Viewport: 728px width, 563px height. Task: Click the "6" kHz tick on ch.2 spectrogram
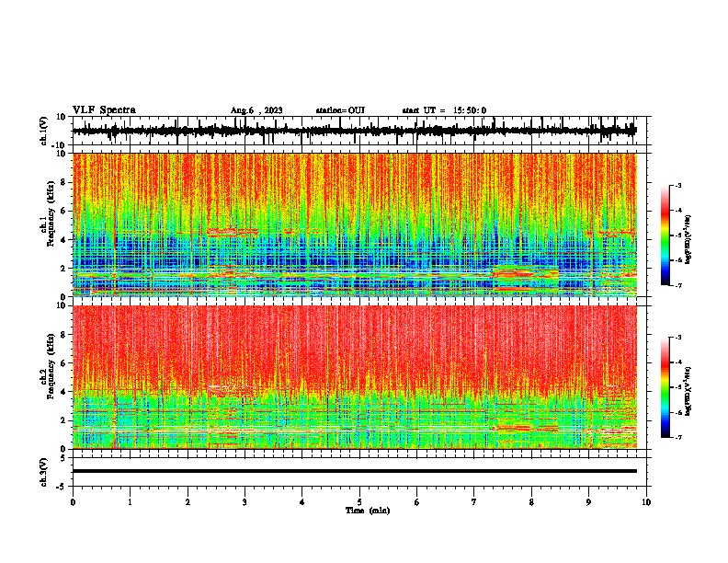coord(63,363)
